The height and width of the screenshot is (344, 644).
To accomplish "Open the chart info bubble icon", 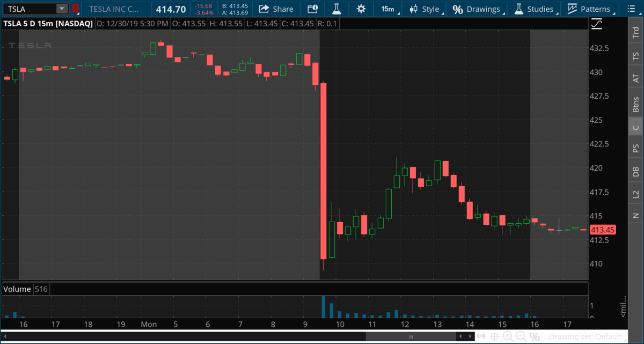I will (x=312, y=9).
